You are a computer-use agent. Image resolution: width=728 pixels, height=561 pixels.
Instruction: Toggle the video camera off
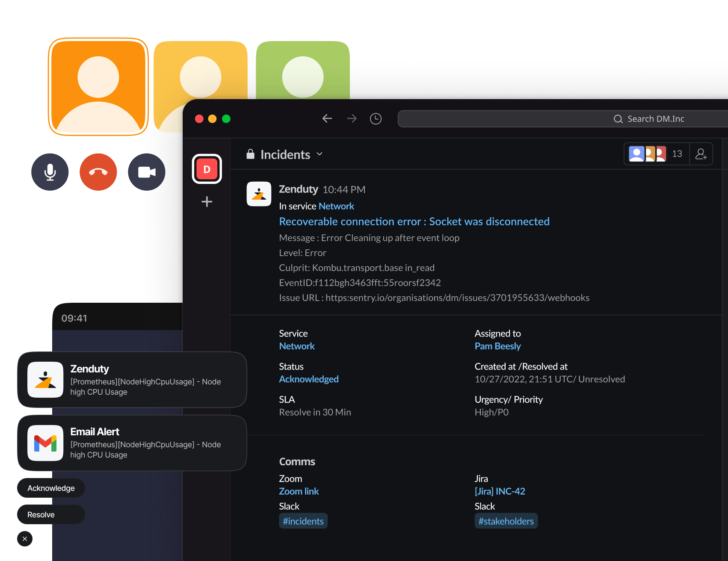click(x=147, y=172)
